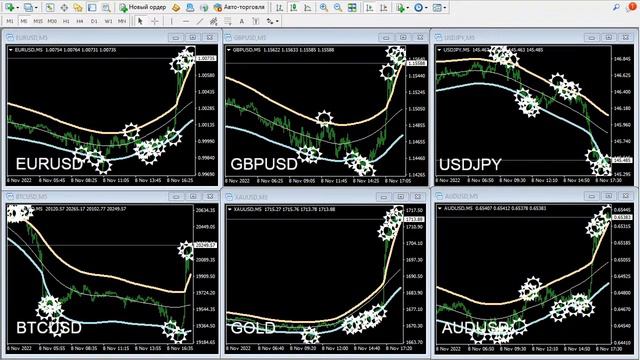Switch timeframe to H1
This screenshot has width=640, height=360.
[x=66, y=21]
